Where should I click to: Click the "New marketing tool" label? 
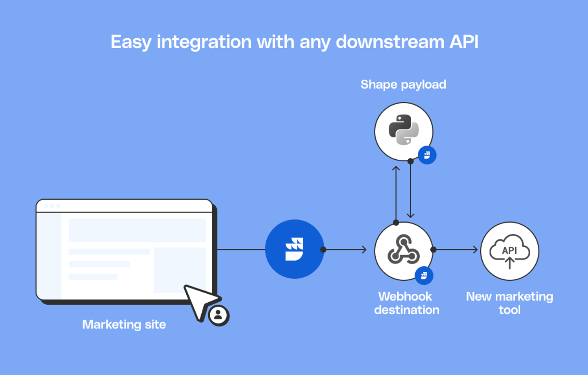(x=510, y=303)
